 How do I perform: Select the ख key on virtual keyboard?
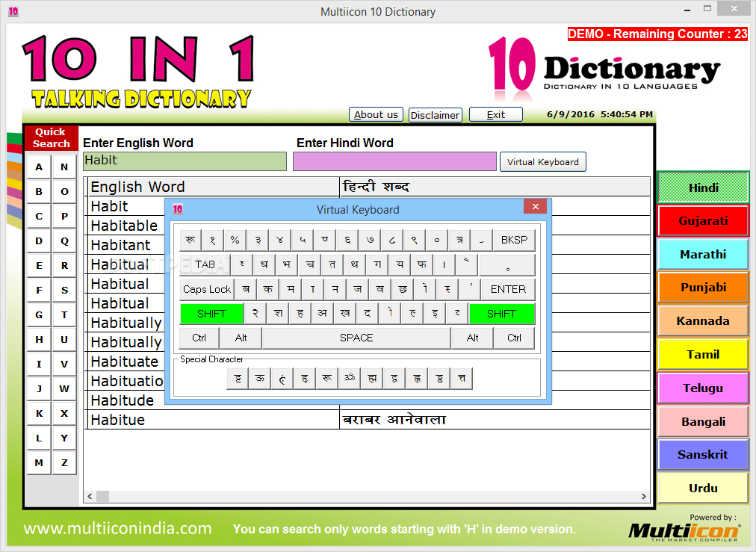pyautogui.click(x=344, y=314)
